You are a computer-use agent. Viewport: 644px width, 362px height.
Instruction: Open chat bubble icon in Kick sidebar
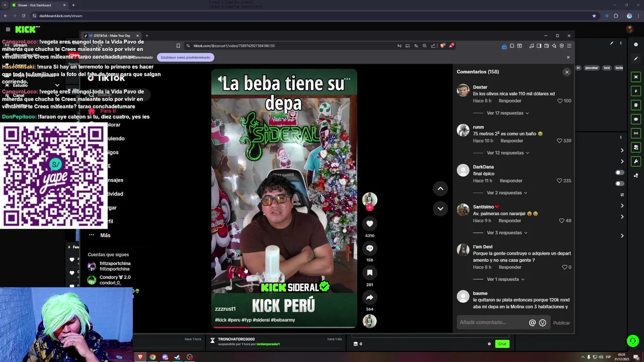636,119
